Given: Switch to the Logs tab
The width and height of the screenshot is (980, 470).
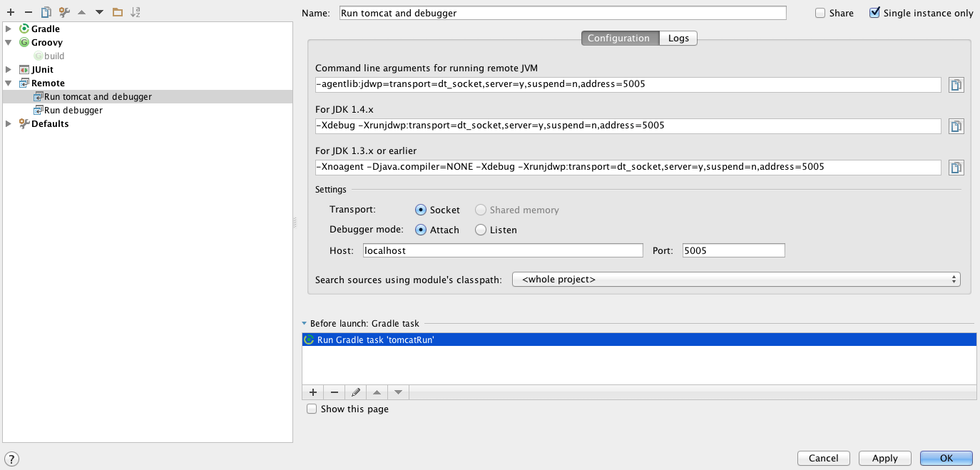Looking at the screenshot, I should [678, 39].
